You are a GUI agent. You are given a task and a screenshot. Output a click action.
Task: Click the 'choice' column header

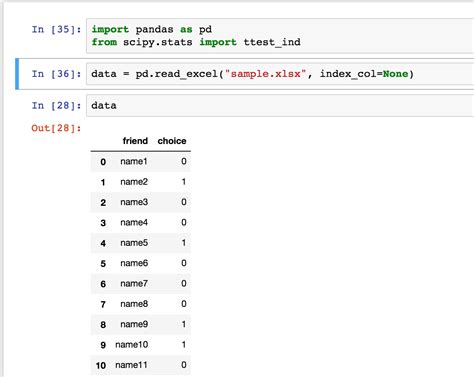pyautogui.click(x=172, y=141)
